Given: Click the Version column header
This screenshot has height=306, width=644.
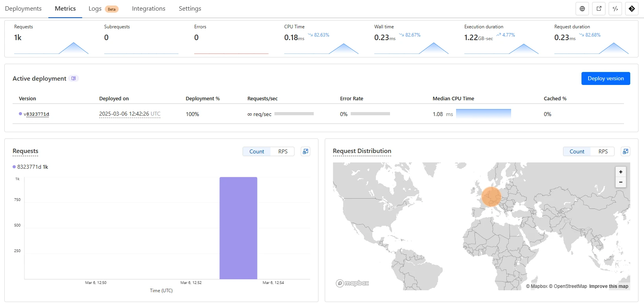Looking at the screenshot, I should coord(28,98).
